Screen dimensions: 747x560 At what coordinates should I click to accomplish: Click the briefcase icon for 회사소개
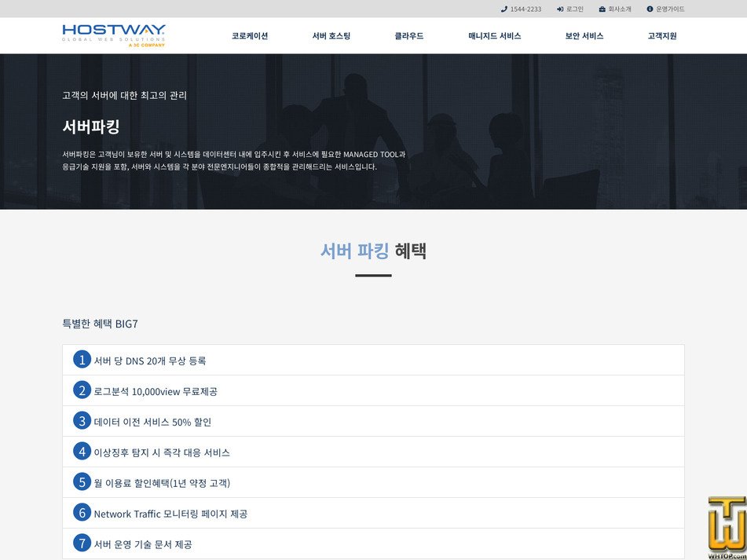coord(602,9)
